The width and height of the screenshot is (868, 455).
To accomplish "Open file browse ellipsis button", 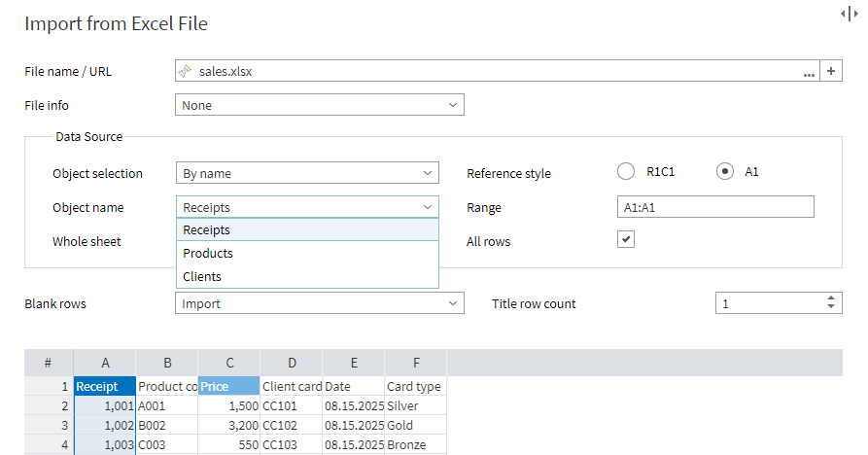I will pos(809,72).
